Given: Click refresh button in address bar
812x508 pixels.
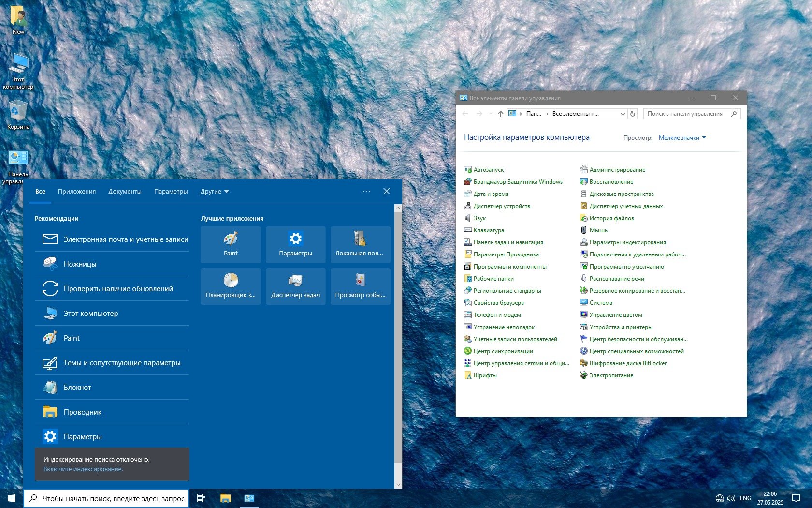Looking at the screenshot, I should click(633, 114).
